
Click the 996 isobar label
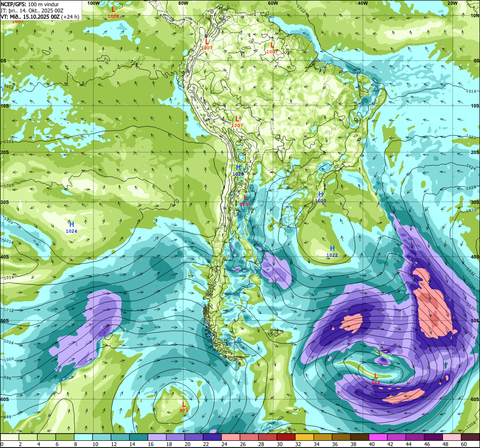pyautogui.click(x=7, y=378)
